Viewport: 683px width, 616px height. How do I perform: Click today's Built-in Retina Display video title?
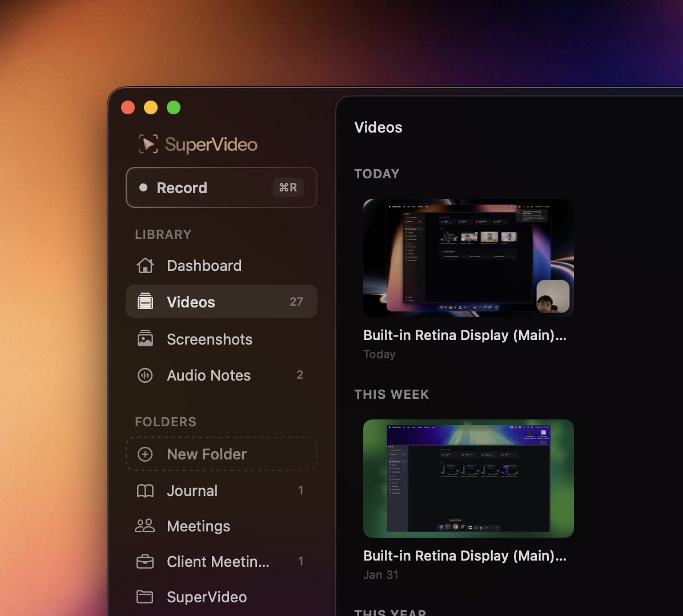pos(465,335)
